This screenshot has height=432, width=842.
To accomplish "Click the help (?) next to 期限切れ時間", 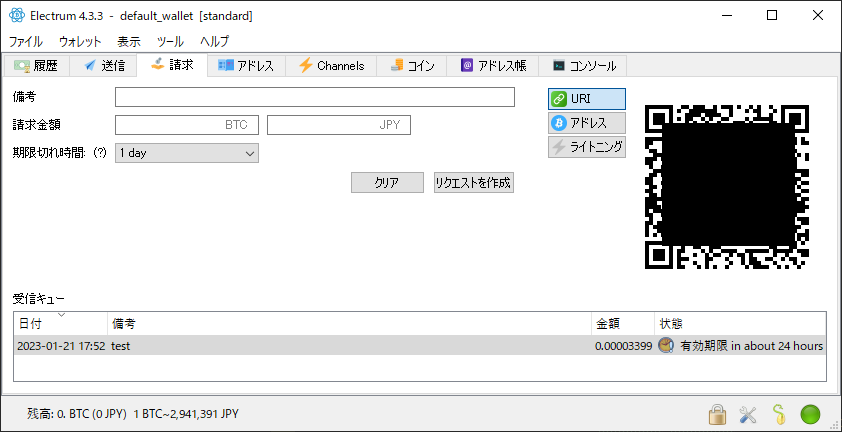I will pos(100,153).
